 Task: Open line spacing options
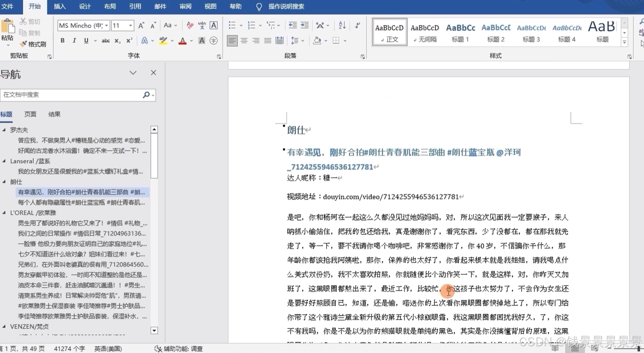[x=295, y=41]
